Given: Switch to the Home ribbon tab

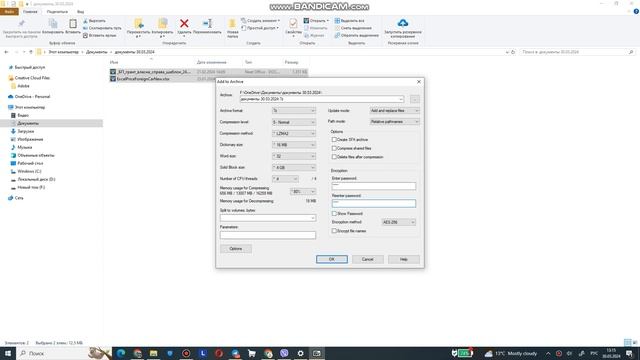Looking at the screenshot, I should pyautogui.click(x=30, y=12).
